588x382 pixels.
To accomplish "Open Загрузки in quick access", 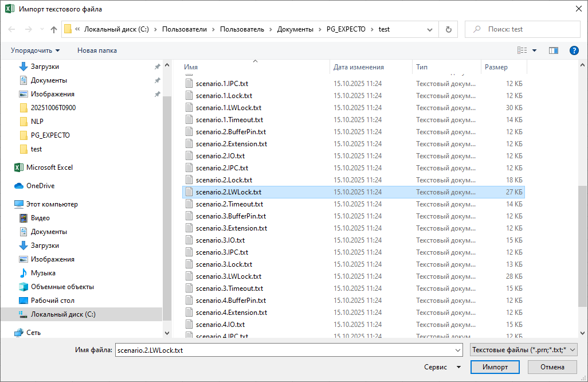I will coord(45,67).
